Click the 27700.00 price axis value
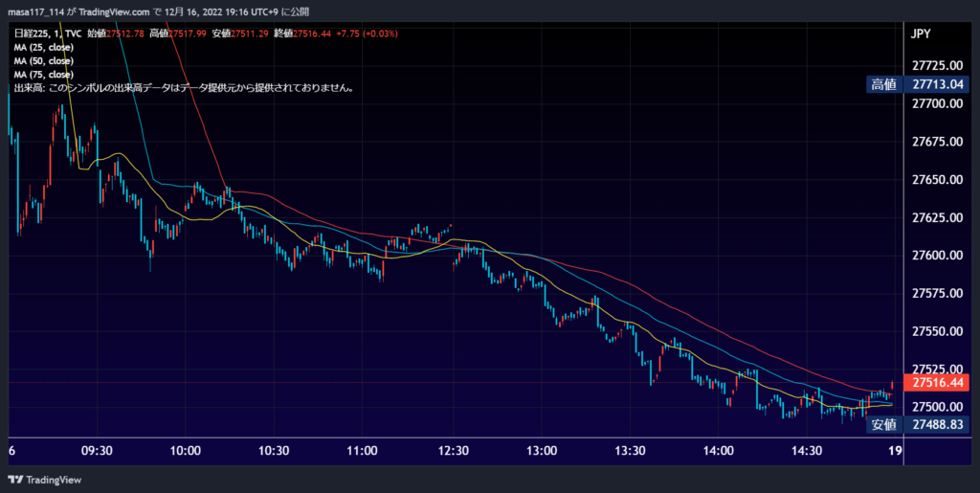 click(x=938, y=103)
